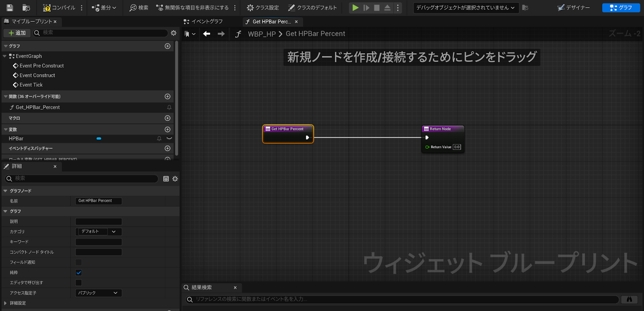Click the Browse to asset icon
This screenshot has height=311, width=644.
pos(26,8)
